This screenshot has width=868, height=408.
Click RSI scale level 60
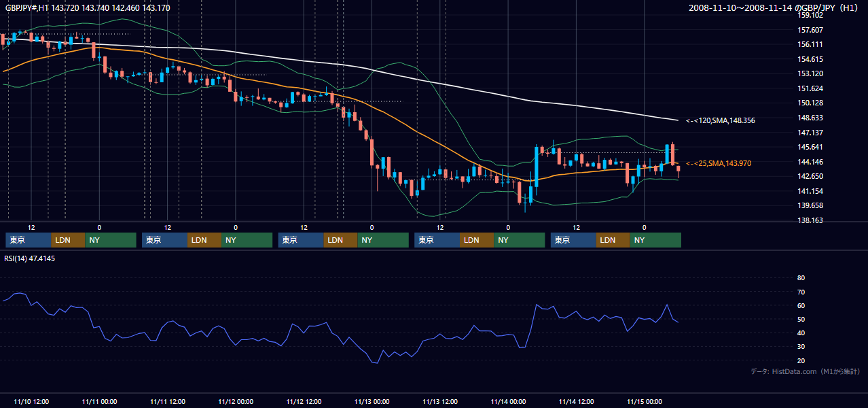[x=801, y=305]
